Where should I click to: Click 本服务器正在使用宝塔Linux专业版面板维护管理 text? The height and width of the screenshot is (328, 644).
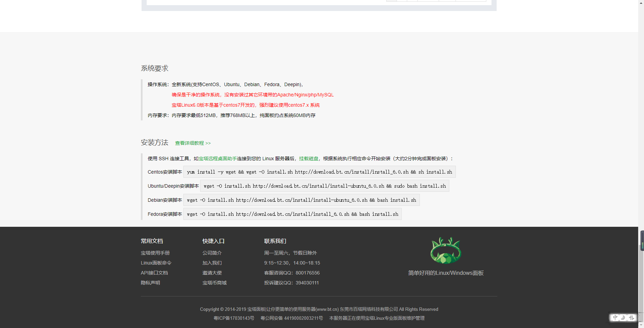tap(377, 318)
